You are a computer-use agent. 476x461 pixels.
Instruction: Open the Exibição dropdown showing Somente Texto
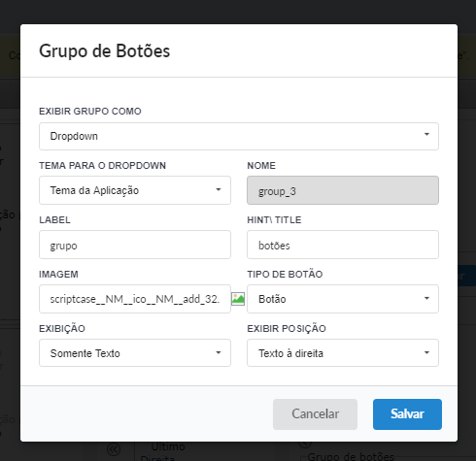(x=135, y=353)
